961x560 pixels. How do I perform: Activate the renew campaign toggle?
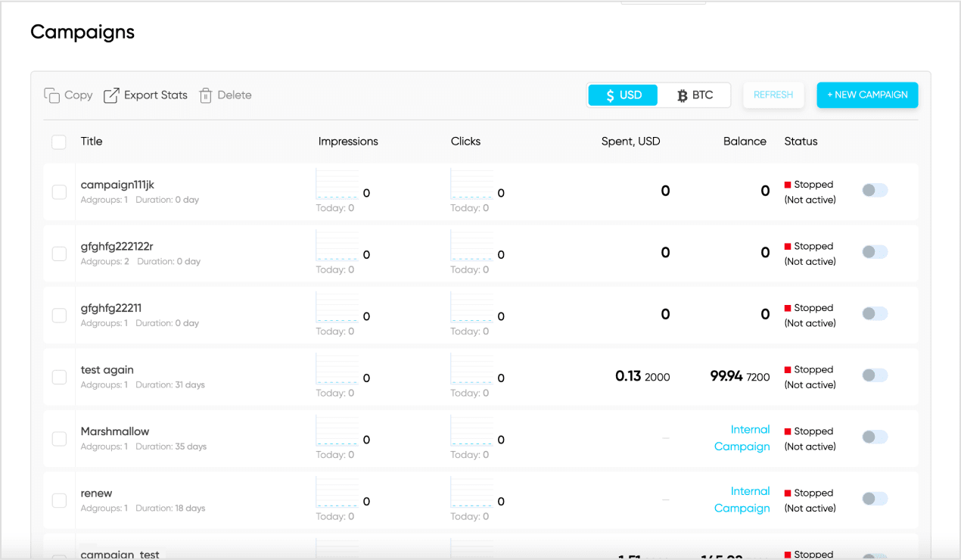point(875,499)
